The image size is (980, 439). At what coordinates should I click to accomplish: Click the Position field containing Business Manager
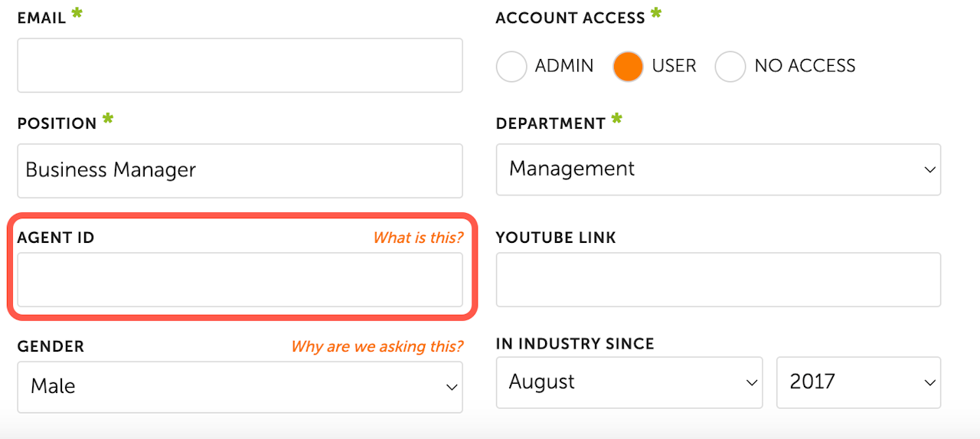click(x=240, y=170)
